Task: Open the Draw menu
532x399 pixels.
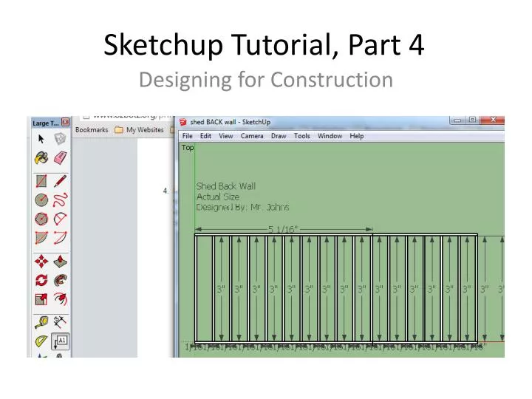Action: click(x=279, y=136)
